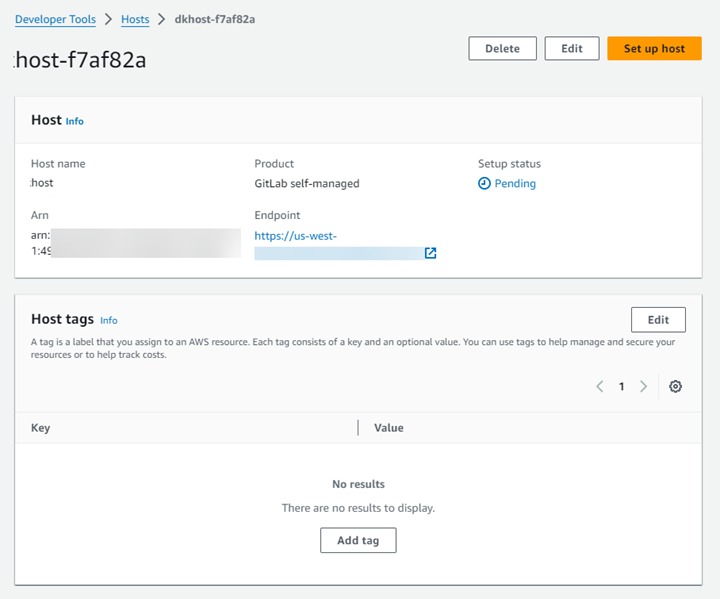720x599 pixels.
Task: Click the divider between Key and Value columns
Action: point(358,428)
